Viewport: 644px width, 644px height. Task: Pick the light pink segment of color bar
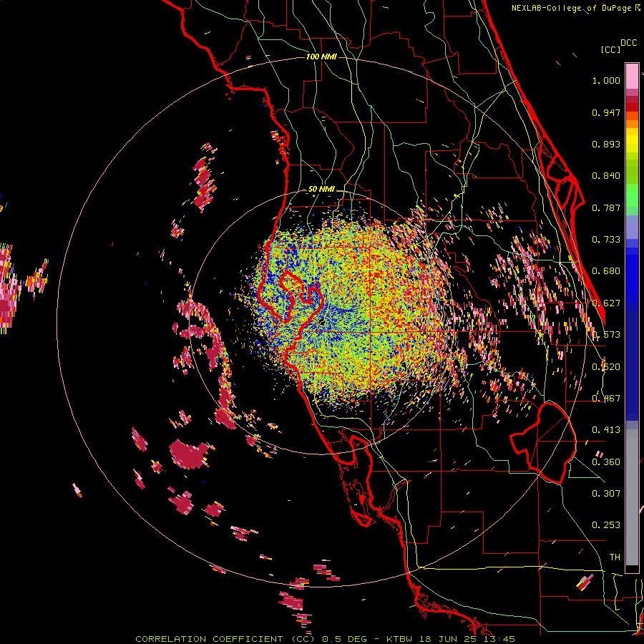click(x=632, y=77)
